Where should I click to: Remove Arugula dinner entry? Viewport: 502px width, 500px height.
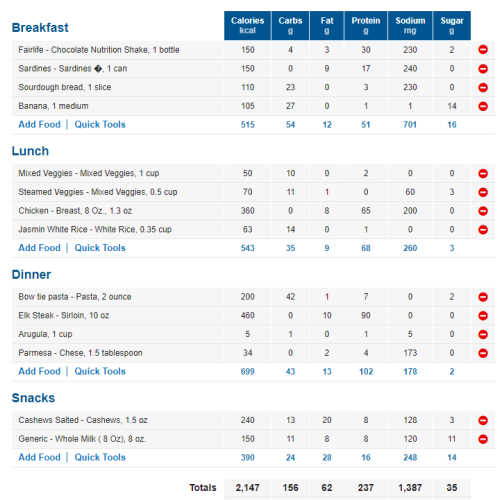coord(483,334)
